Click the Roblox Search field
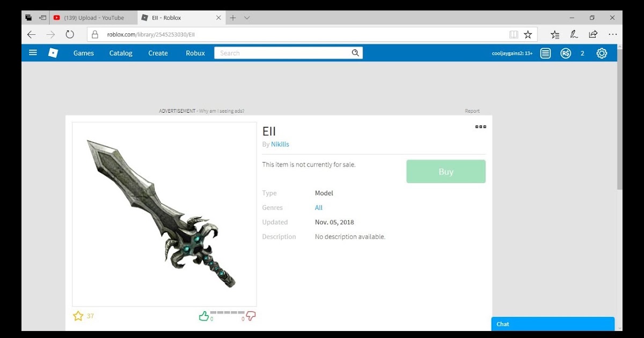 282,53
